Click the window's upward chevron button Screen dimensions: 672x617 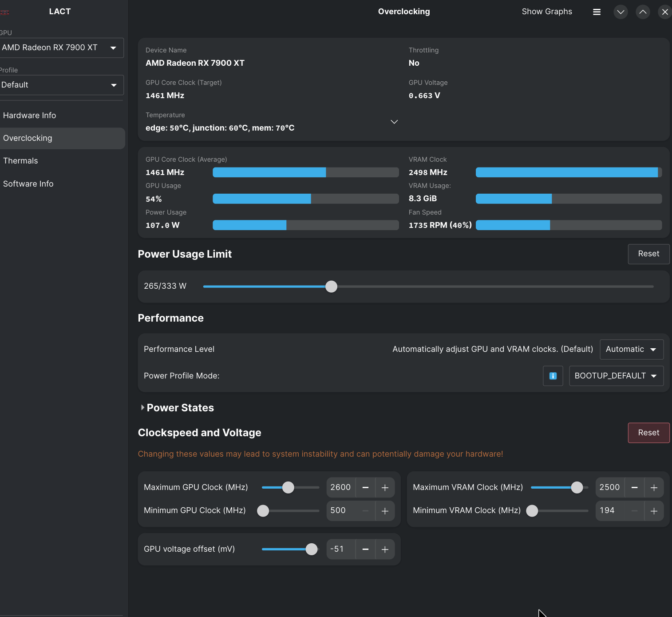coord(643,12)
